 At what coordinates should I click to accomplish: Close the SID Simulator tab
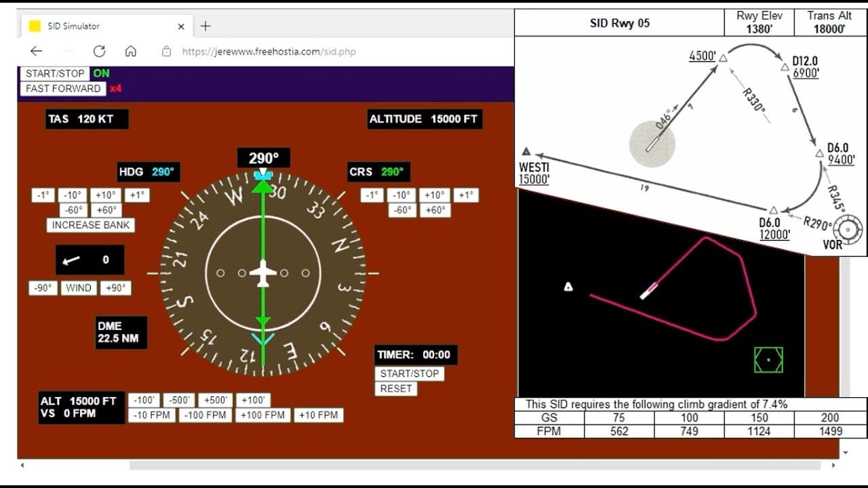click(181, 26)
